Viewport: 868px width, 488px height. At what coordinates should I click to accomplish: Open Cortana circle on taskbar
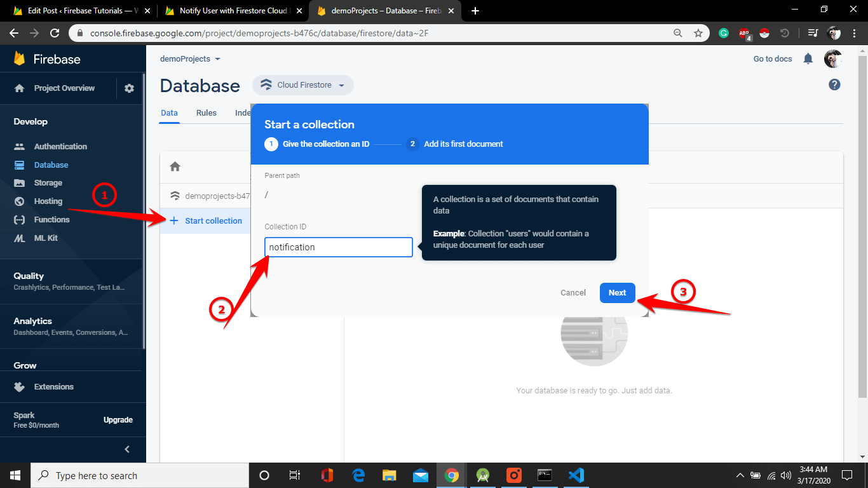click(x=264, y=475)
